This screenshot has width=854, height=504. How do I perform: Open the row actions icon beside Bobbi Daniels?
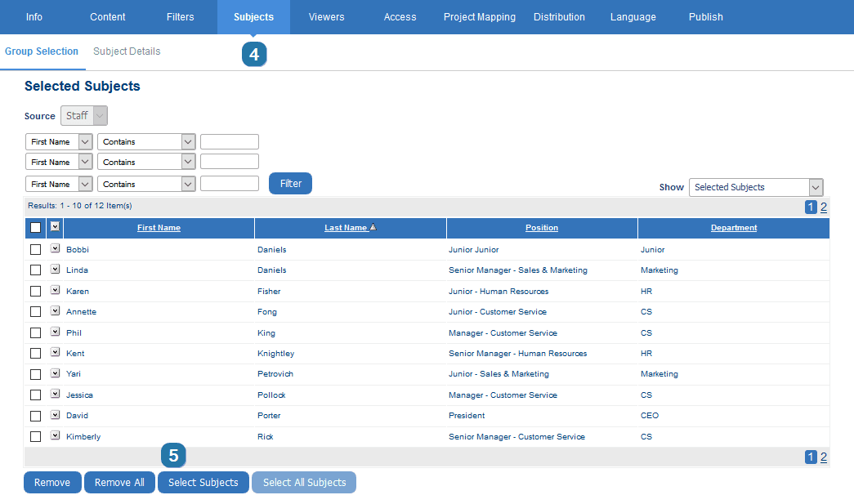click(x=55, y=249)
